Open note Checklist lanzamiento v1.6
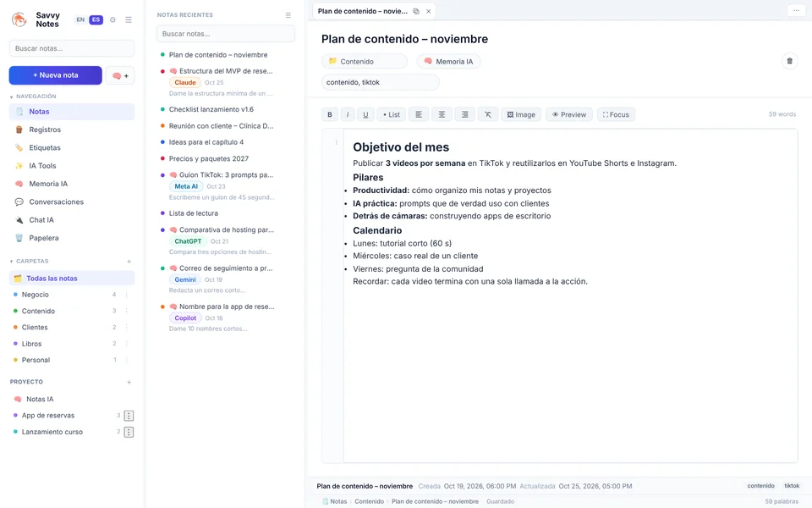Image resolution: width=812 pixels, height=508 pixels. [211, 109]
